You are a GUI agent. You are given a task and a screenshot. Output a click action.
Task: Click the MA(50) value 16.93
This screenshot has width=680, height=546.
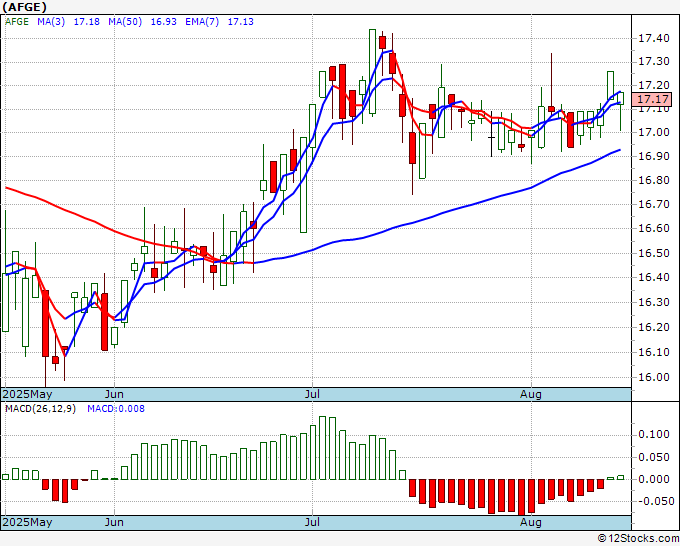click(x=163, y=22)
